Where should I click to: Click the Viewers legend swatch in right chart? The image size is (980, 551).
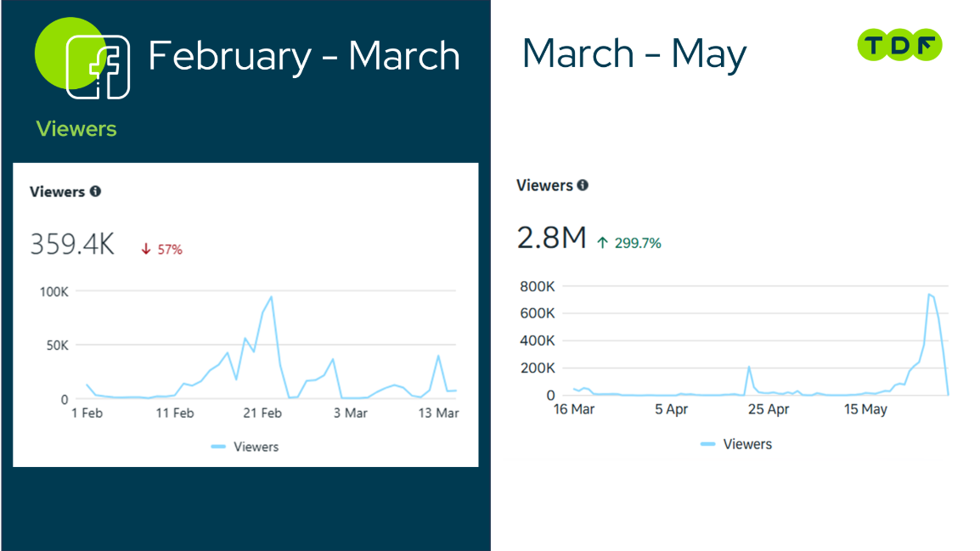tap(707, 444)
